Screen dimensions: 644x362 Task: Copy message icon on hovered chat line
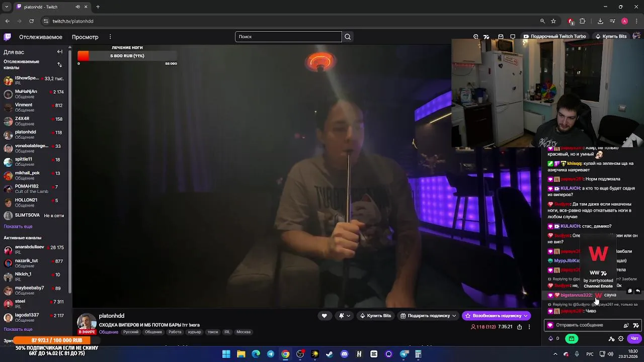click(630, 291)
